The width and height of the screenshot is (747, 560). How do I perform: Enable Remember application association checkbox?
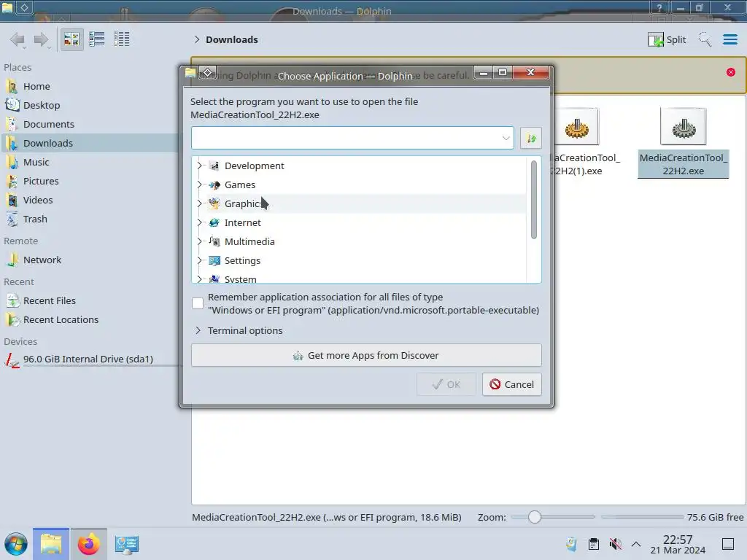point(198,303)
